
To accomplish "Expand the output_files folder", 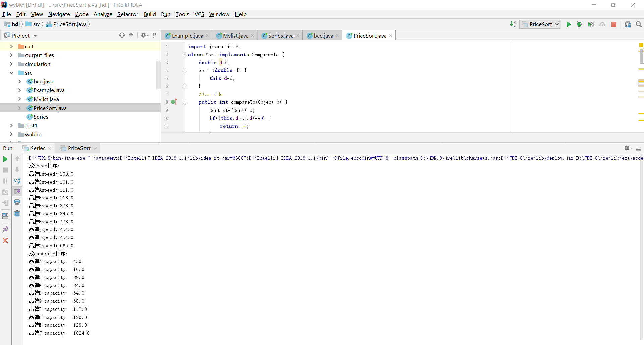I will (11, 55).
